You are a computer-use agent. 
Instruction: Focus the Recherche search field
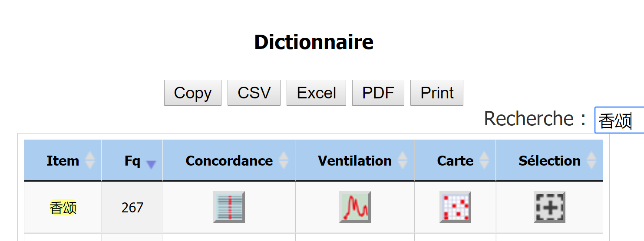pos(619,120)
